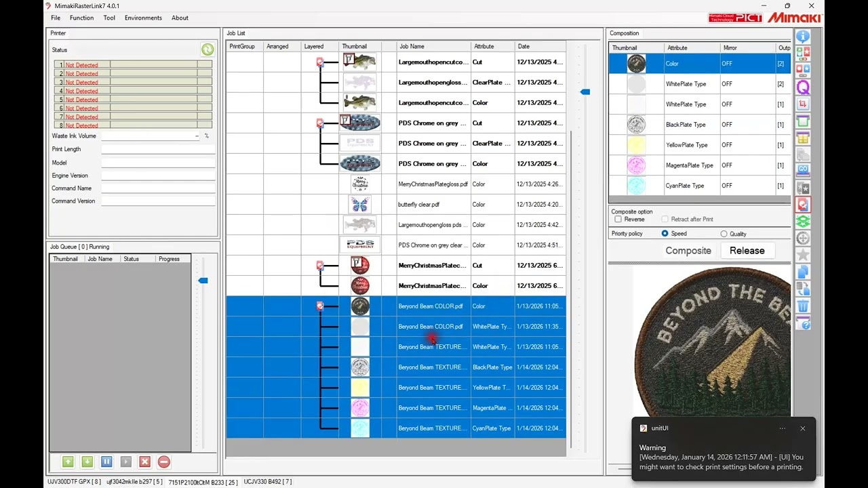Viewport: 868px width, 488px height.
Task: Switch to ujf3042mkIIe b297 printer tab
Action: click(x=134, y=482)
